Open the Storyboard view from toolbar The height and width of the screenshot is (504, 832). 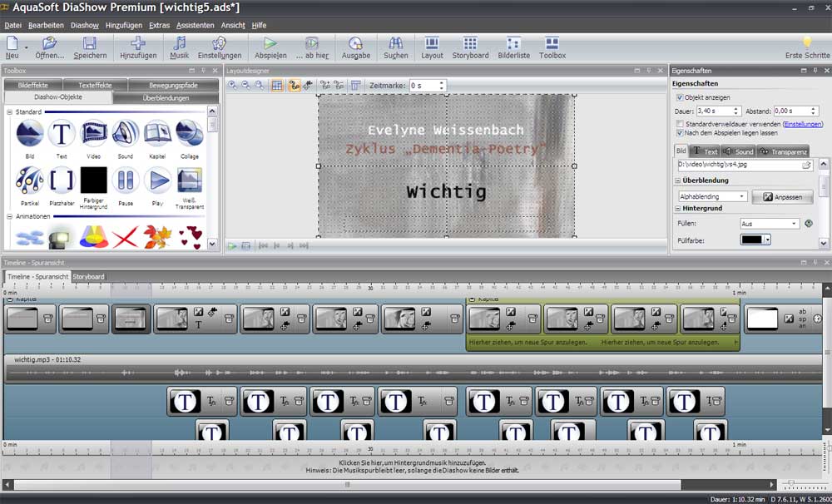pos(470,47)
